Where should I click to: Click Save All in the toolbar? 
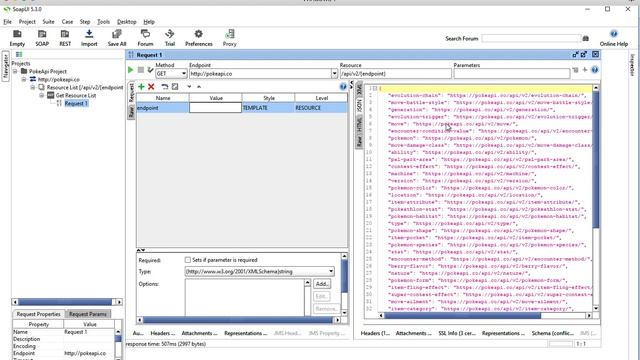(117, 38)
